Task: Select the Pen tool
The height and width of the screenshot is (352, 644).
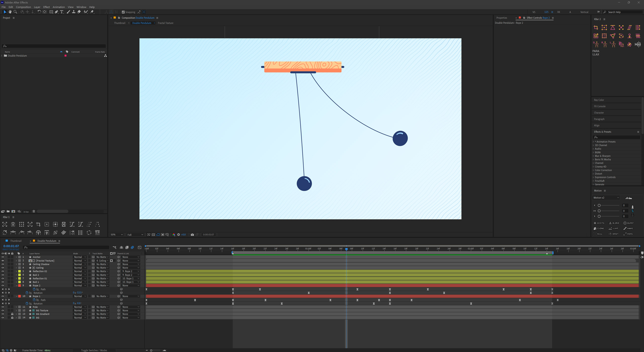Action: (x=56, y=12)
